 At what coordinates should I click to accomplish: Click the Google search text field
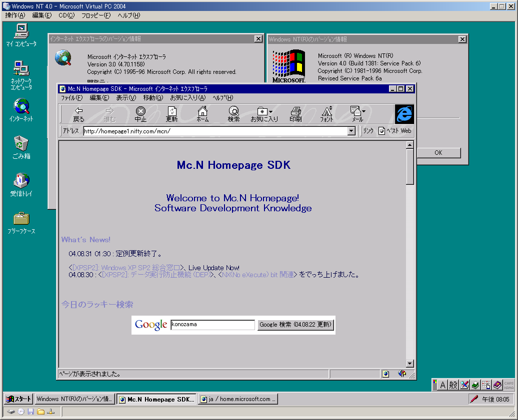pos(212,325)
